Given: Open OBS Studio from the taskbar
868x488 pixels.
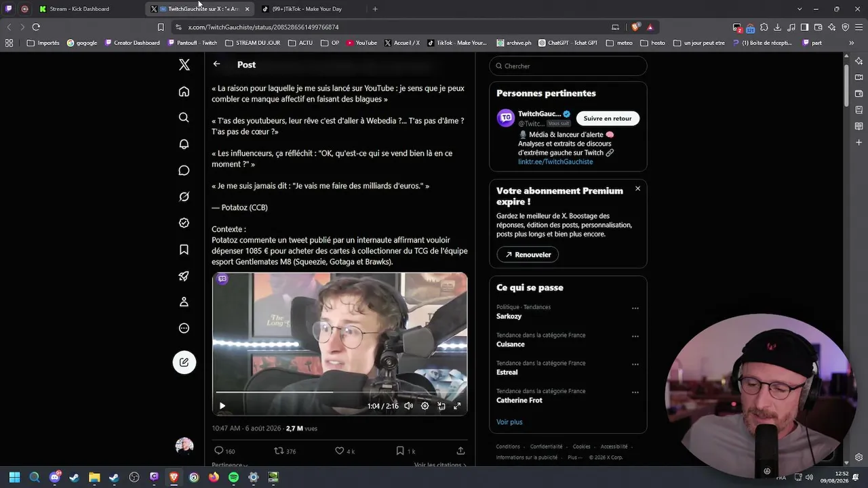Looking at the screenshot, I should coord(134,477).
